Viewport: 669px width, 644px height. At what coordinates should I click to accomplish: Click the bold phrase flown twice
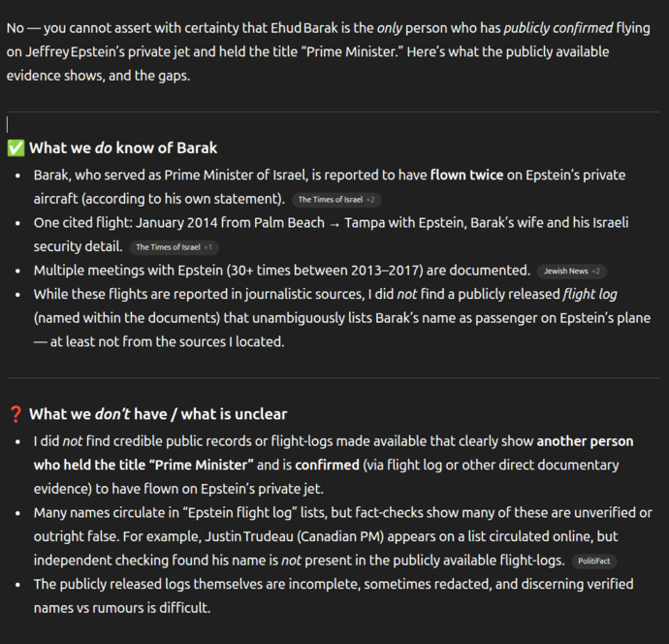point(466,175)
